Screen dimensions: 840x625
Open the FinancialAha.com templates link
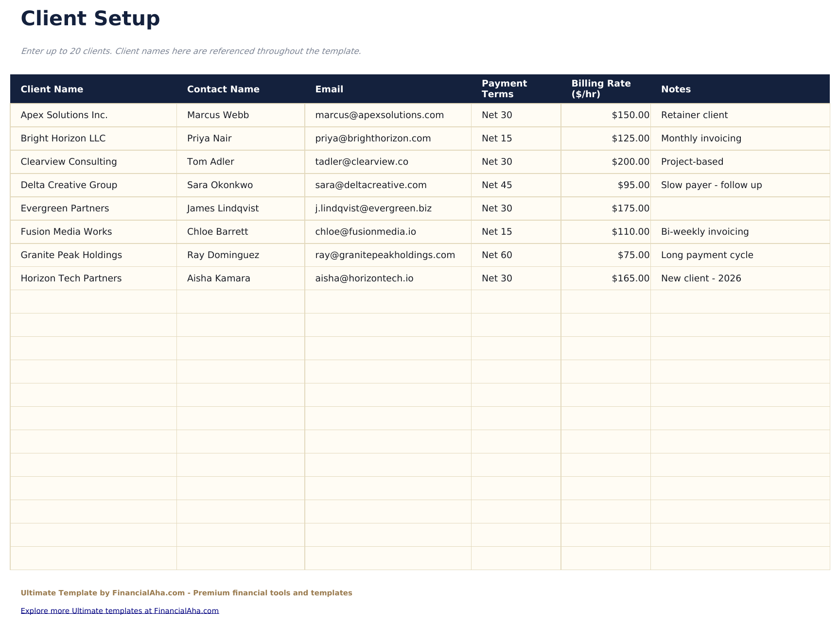point(120,611)
